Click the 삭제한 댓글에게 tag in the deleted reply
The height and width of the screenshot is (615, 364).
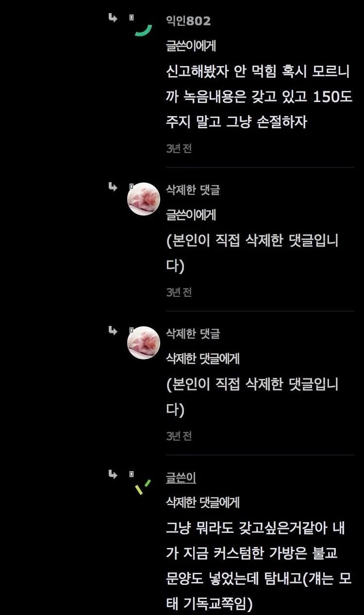coord(203,359)
